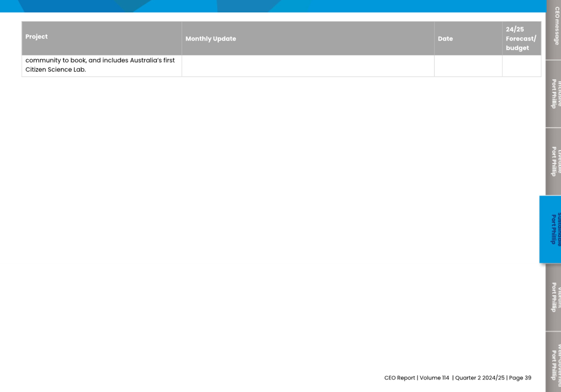This screenshot has height=392, width=561.
Task: Click the 24/25 Forecast/budget header
Action: 521,39
